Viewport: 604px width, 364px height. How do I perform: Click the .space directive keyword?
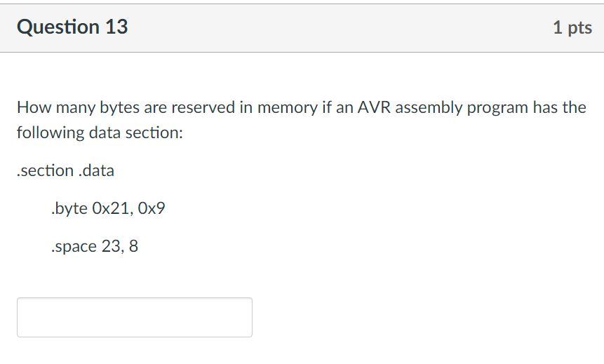(74, 246)
